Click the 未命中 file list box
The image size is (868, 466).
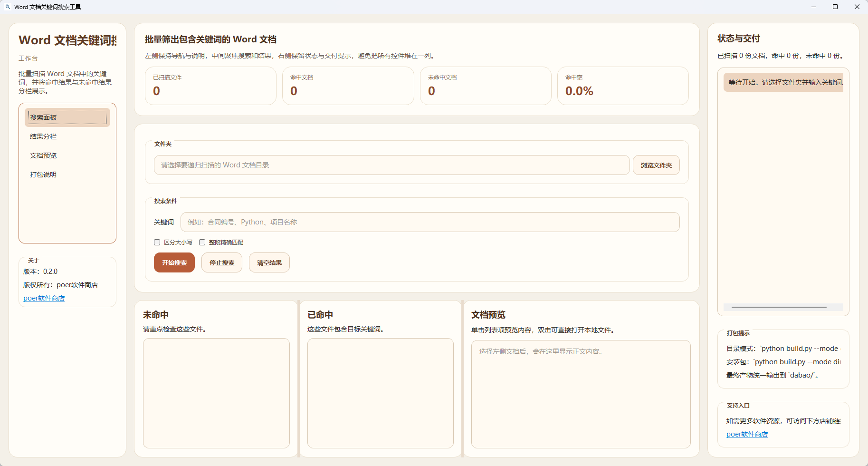click(x=216, y=393)
